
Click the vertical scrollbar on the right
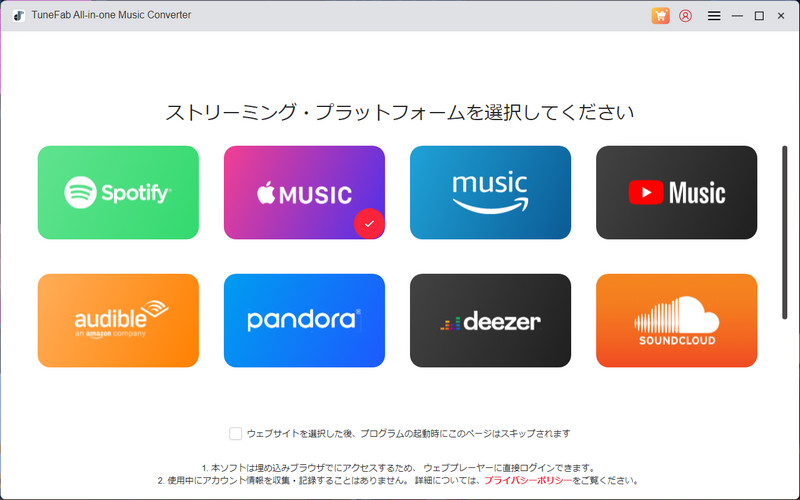click(785, 232)
